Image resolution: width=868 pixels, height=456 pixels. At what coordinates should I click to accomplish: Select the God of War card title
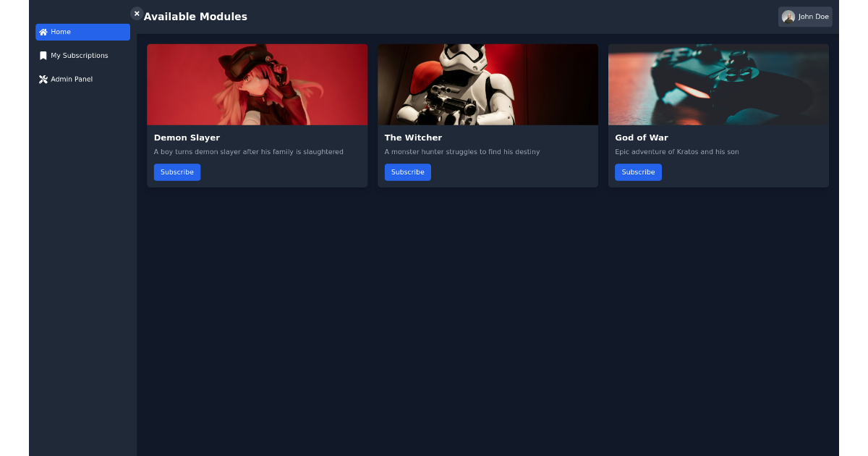tap(642, 138)
